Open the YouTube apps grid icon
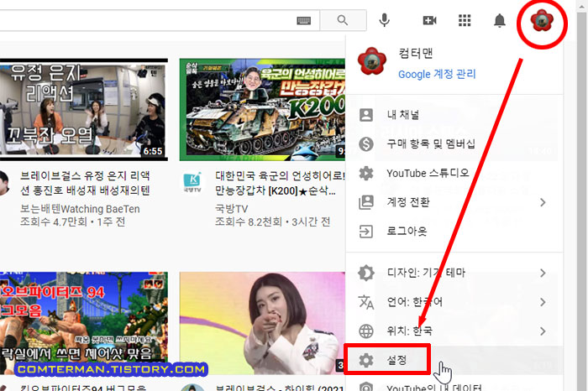The image size is (588, 391). tap(465, 20)
